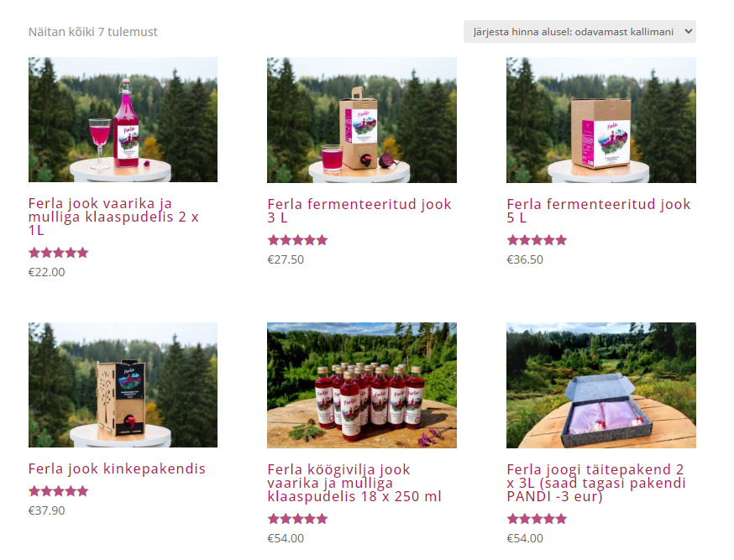This screenshot has width=734, height=560.
Task: Open the Ferla fermenteeritud jook 5 L image
Action: [x=601, y=120]
